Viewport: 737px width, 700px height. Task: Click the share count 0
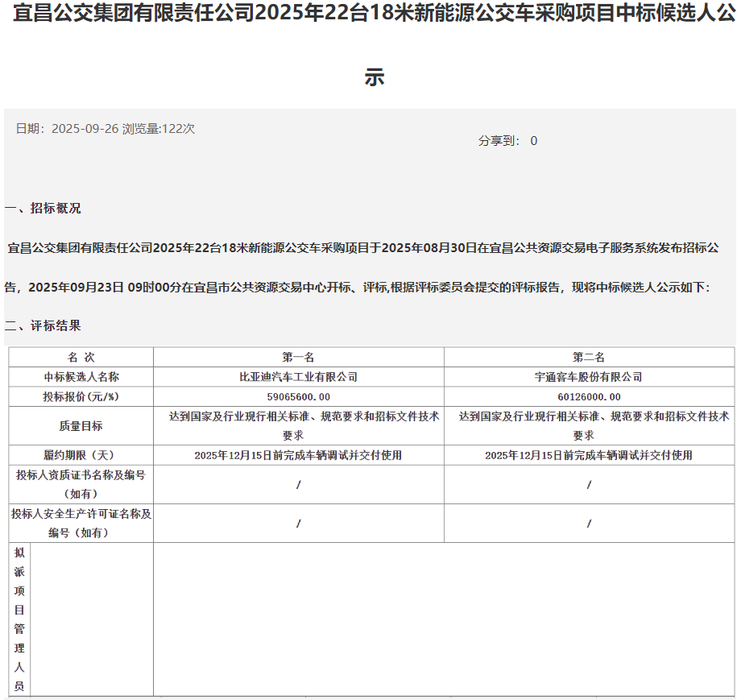[533, 141]
